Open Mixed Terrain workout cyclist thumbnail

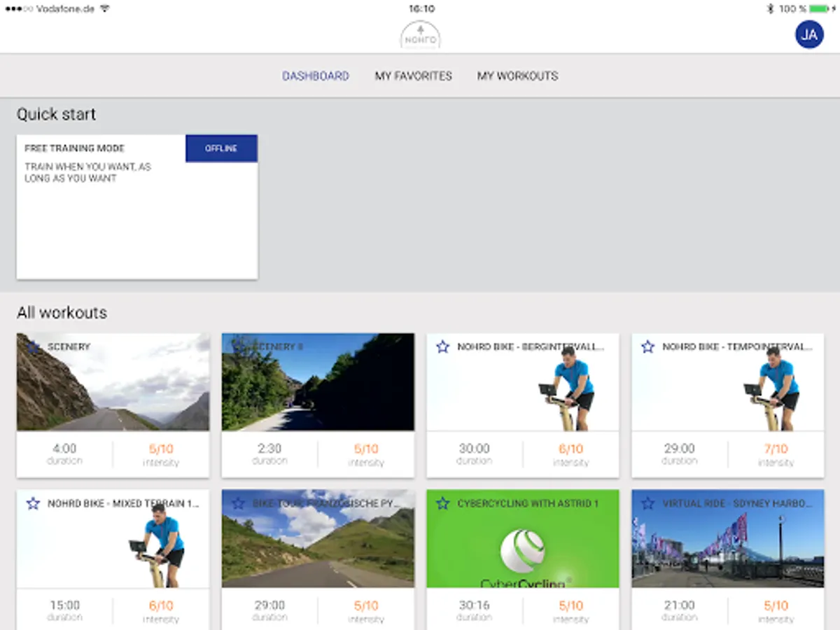click(113, 538)
